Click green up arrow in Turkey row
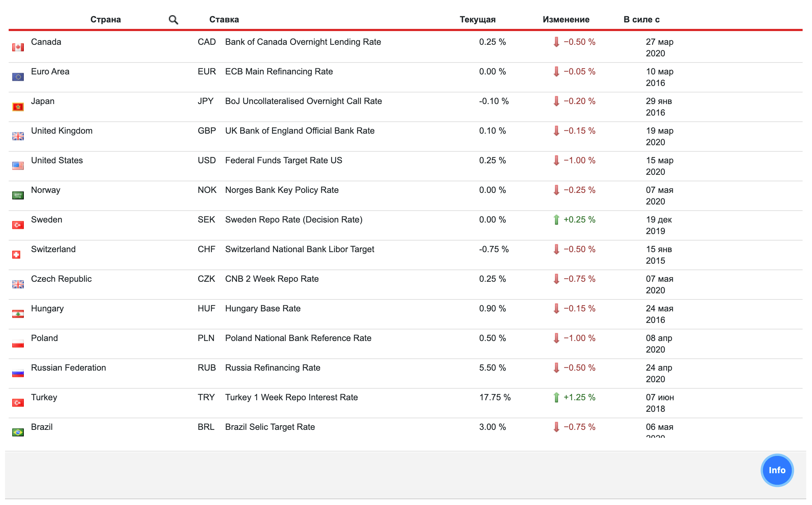 (556, 397)
